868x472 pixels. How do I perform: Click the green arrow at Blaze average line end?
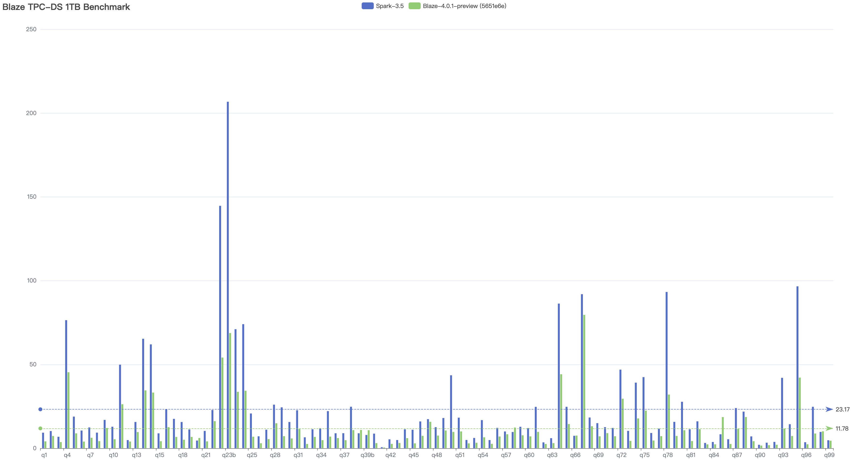click(x=829, y=429)
